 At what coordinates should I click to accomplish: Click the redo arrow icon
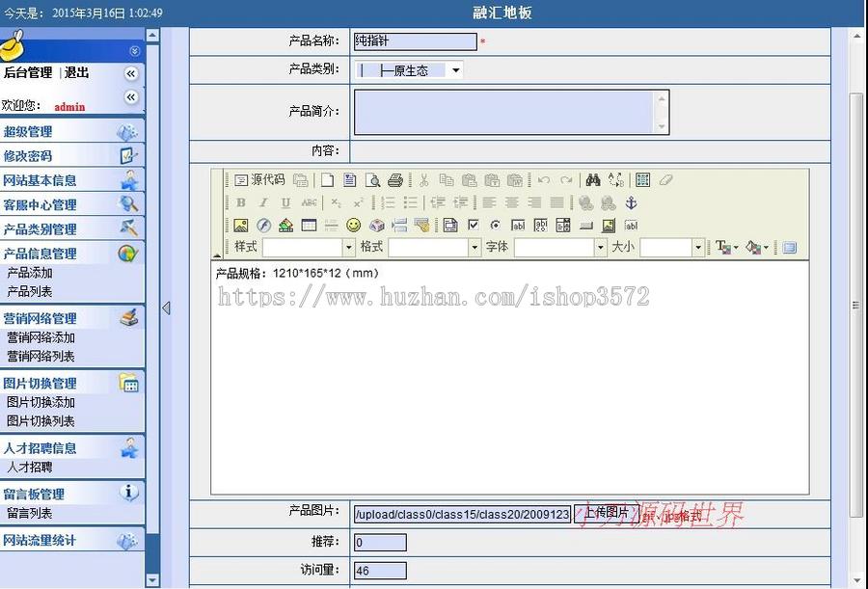(566, 180)
